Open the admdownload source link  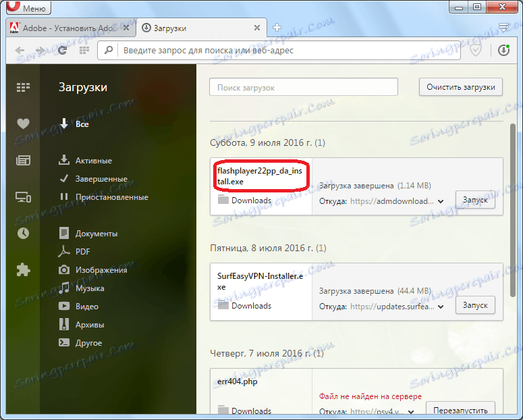[x=392, y=201]
